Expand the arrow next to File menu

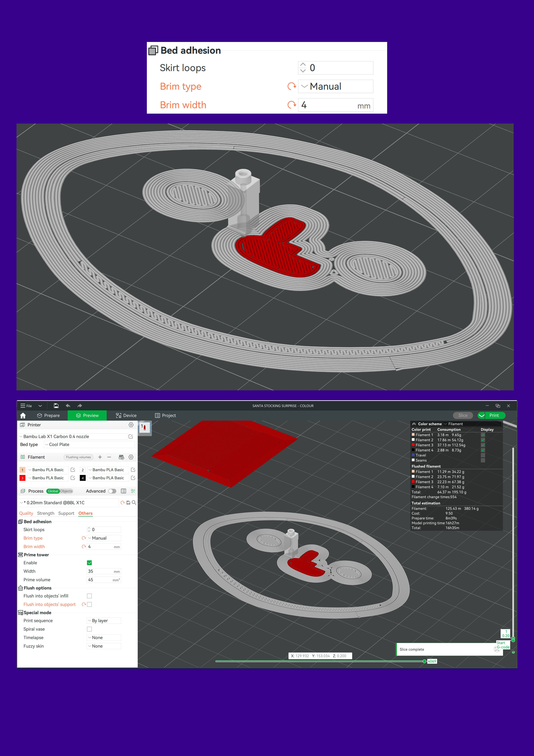(x=40, y=406)
